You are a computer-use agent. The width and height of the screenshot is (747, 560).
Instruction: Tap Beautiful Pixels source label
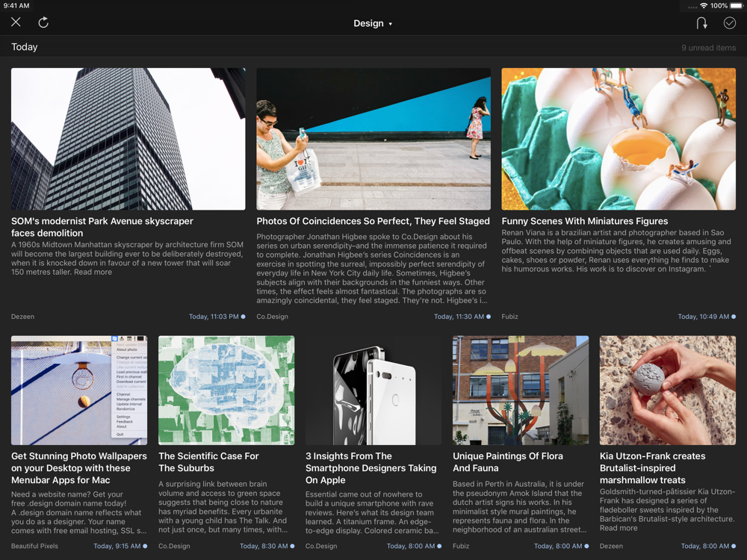click(35, 547)
